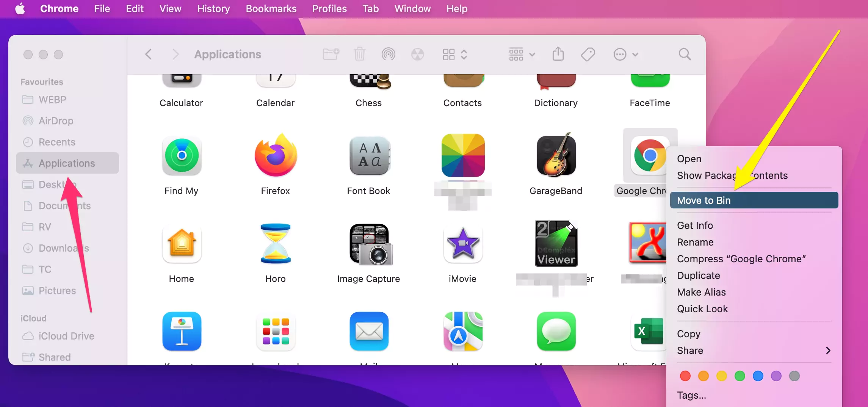Open Recents in the sidebar
This screenshot has width=868, height=407.
67,142
